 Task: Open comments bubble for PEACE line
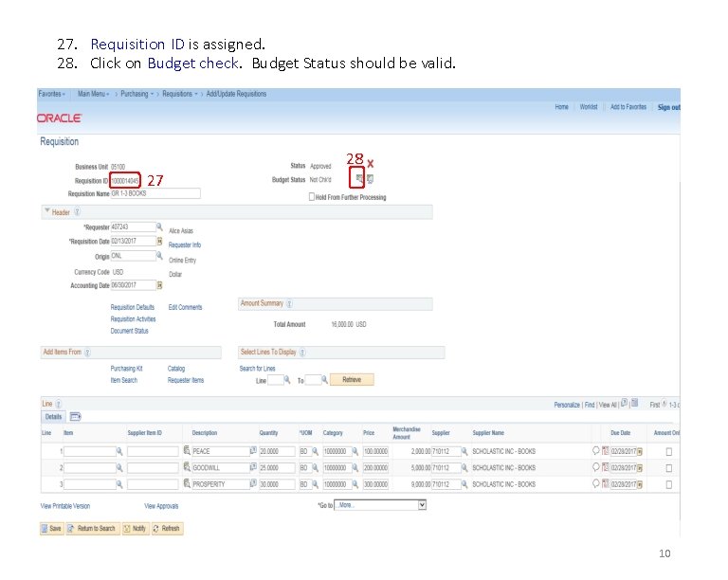[595, 450]
